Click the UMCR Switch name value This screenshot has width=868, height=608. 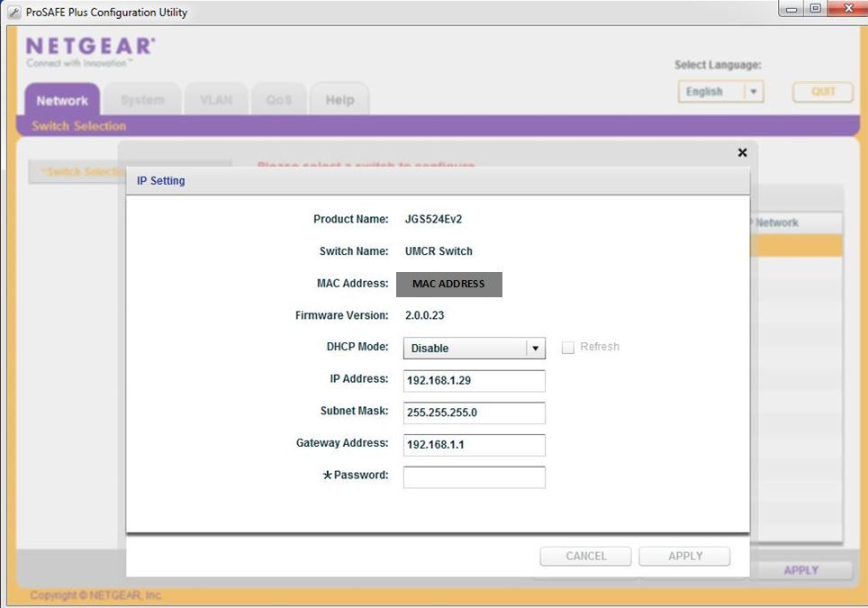click(439, 250)
